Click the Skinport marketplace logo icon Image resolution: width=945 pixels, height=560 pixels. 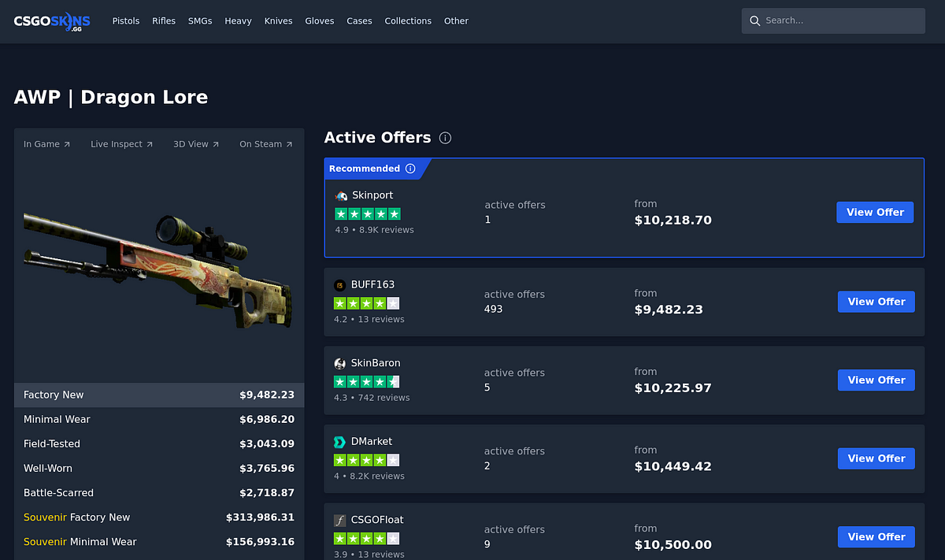[341, 195]
